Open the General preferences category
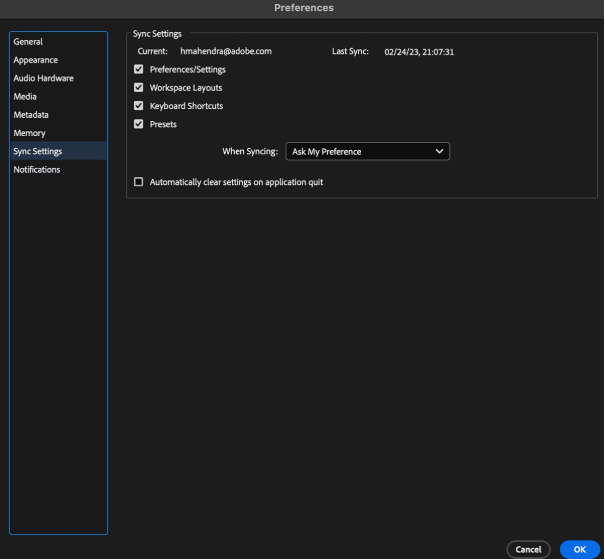605x560 pixels. point(28,42)
